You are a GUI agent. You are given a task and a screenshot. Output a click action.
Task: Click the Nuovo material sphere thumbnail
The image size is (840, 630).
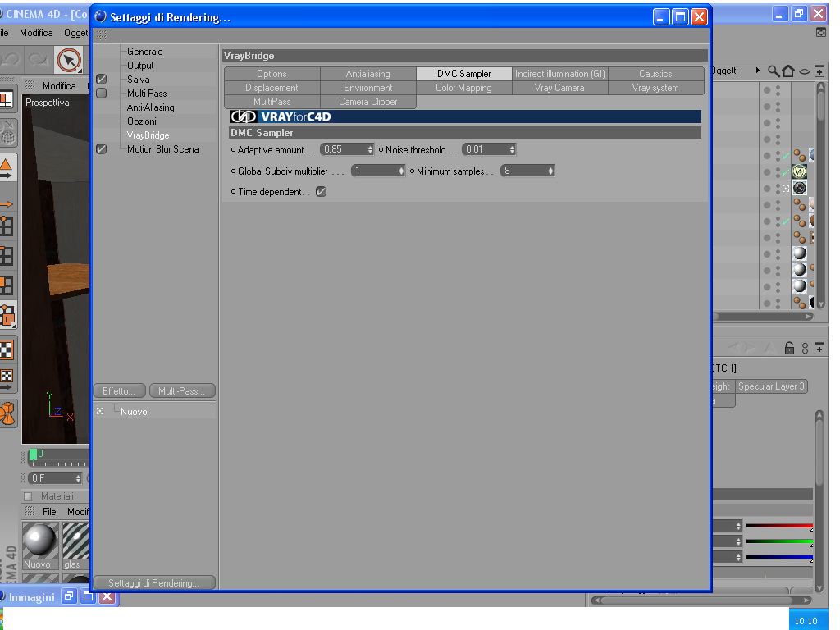(39, 540)
